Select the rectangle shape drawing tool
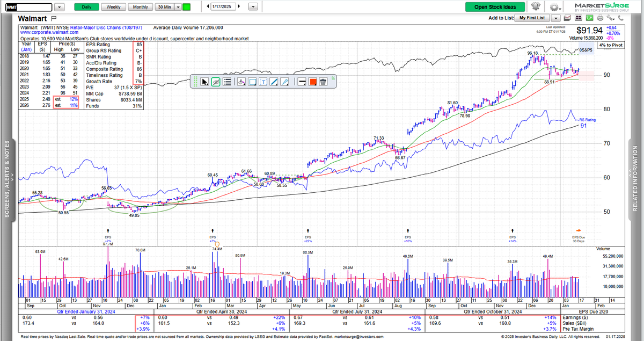The width and height of the screenshot is (644, 341). (x=252, y=82)
